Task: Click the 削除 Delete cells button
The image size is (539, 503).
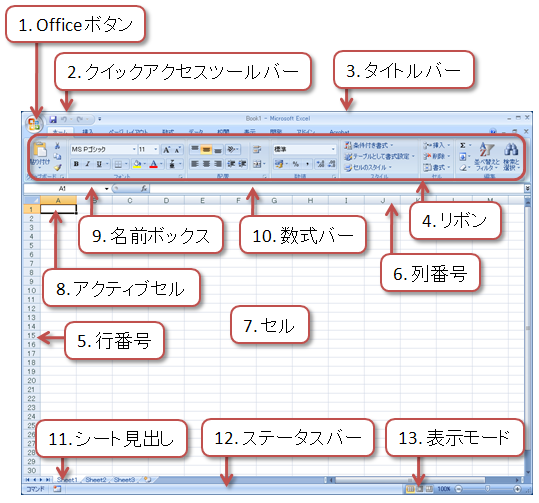Action: pyautogui.click(x=437, y=156)
